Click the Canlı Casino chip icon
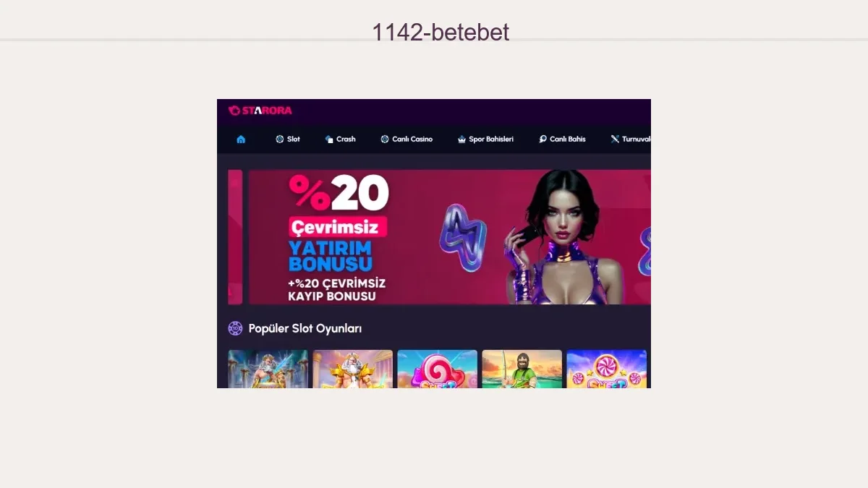The height and width of the screenshot is (488, 868). click(x=385, y=139)
